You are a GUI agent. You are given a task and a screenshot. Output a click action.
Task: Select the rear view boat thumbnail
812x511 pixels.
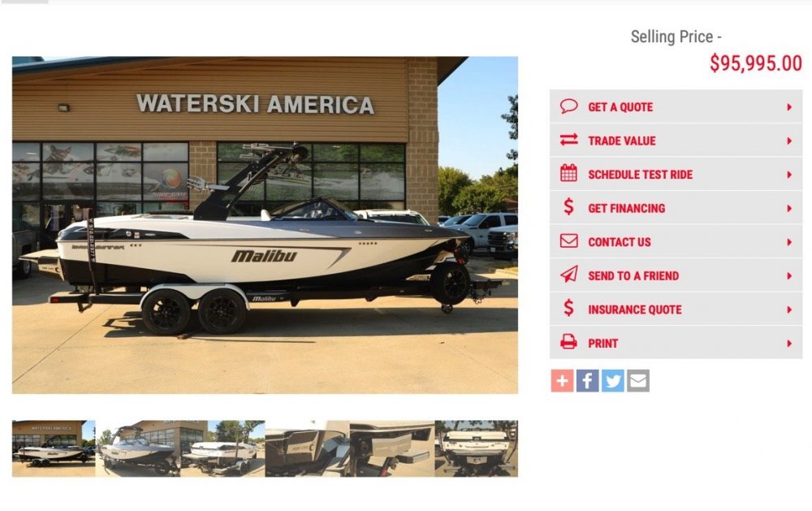[x=477, y=448]
